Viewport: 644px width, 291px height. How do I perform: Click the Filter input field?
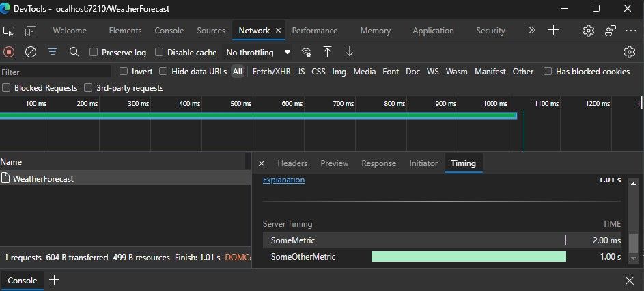pyautogui.click(x=55, y=72)
